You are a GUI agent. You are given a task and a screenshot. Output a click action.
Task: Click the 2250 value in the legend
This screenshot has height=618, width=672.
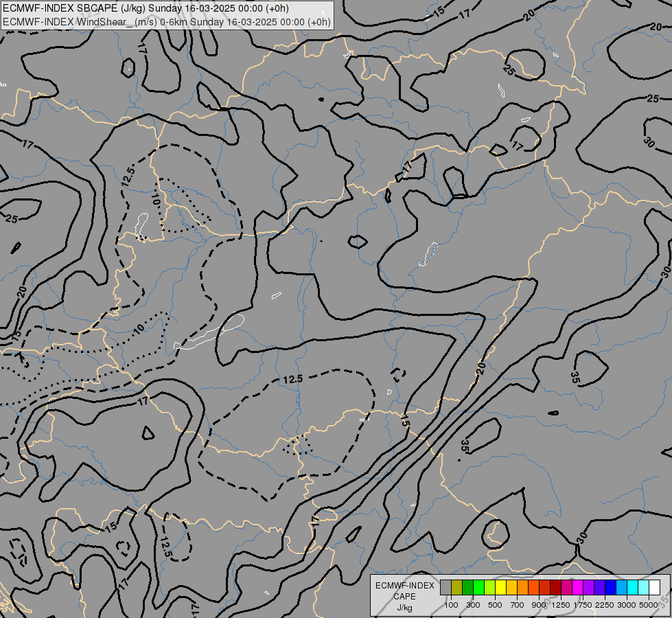[x=605, y=605]
